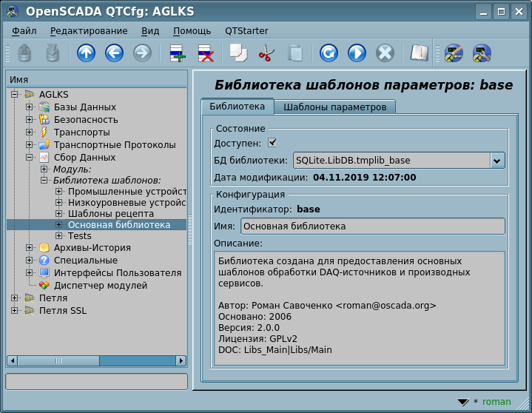Open the БД библиотеки combo box dropdown

click(x=497, y=161)
